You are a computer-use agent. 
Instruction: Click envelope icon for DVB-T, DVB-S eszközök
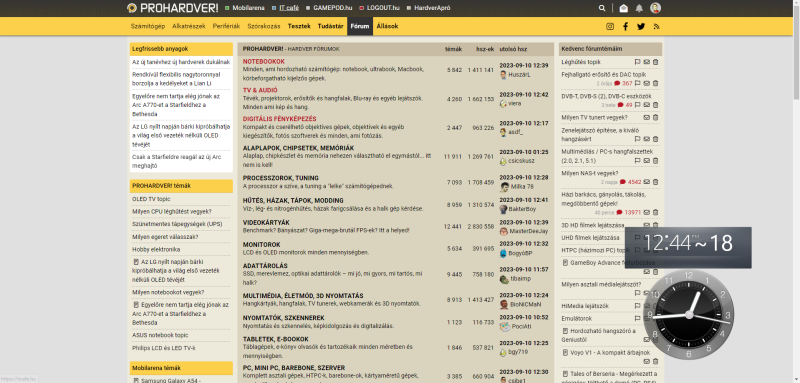click(647, 105)
